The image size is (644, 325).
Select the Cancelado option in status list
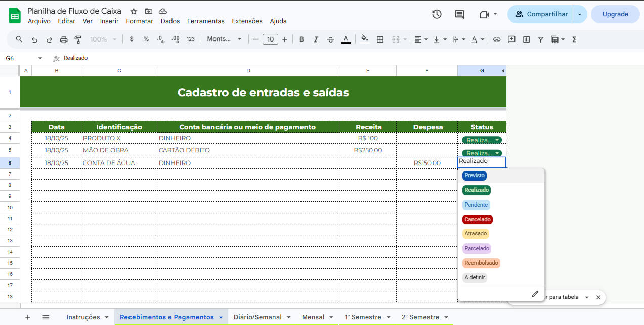(x=478, y=219)
